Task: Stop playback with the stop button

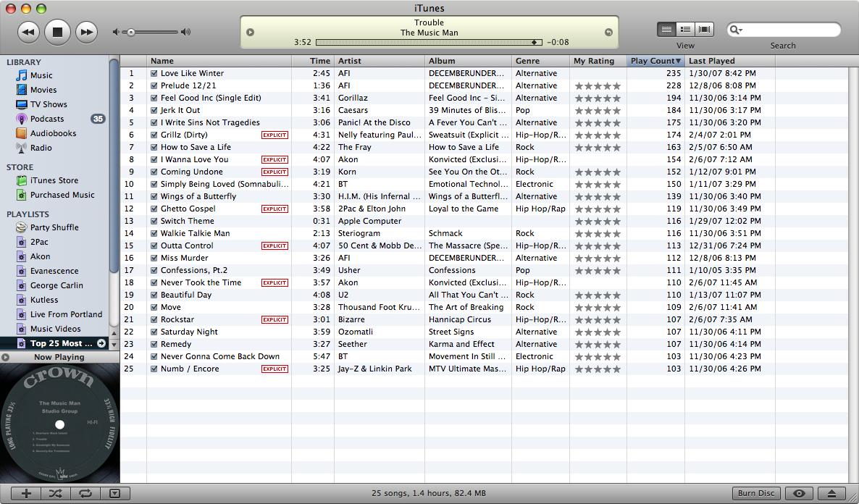Action: click(x=57, y=32)
